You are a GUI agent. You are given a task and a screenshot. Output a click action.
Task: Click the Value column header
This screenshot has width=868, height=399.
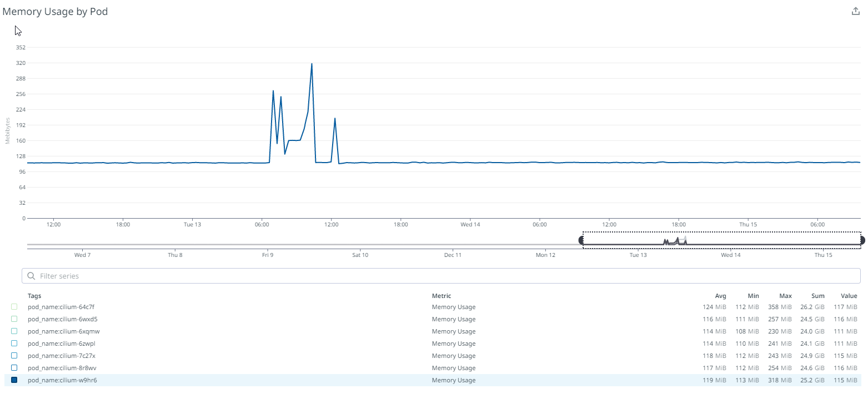tap(849, 296)
